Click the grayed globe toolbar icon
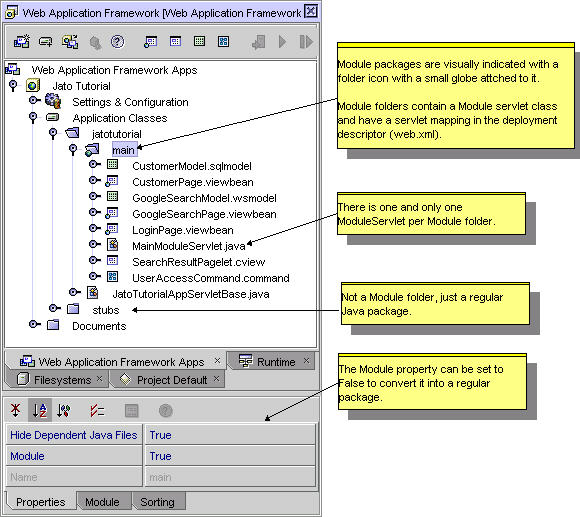This screenshot has height=517, width=580. 95,43
